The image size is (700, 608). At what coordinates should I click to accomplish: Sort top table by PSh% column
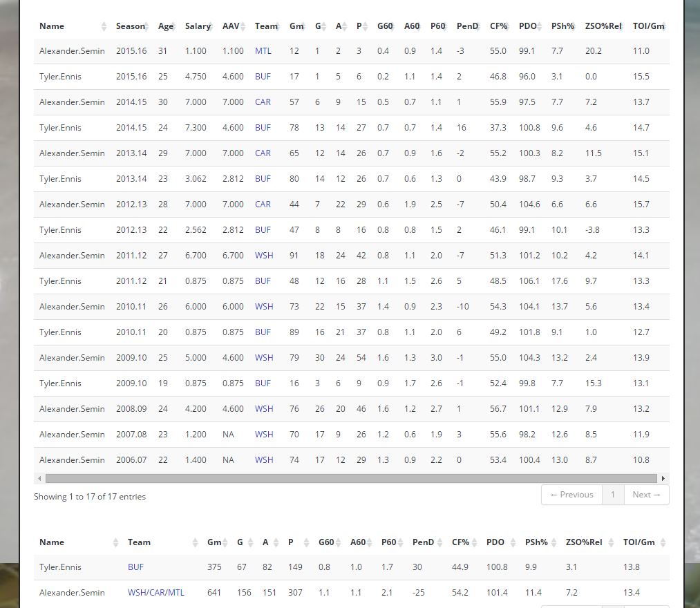pyautogui.click(x=562, y=26)
